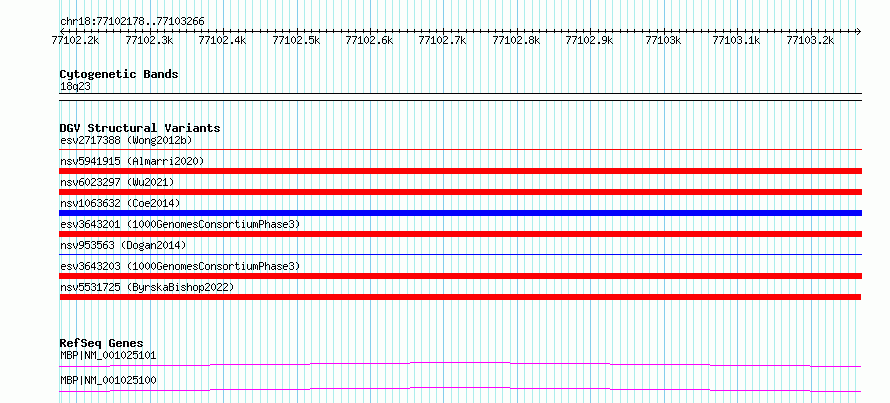Viewport: 890px width, 403px height.
Task: Open the MBP|NM_001025100 gene label
Action: [108, 380]
